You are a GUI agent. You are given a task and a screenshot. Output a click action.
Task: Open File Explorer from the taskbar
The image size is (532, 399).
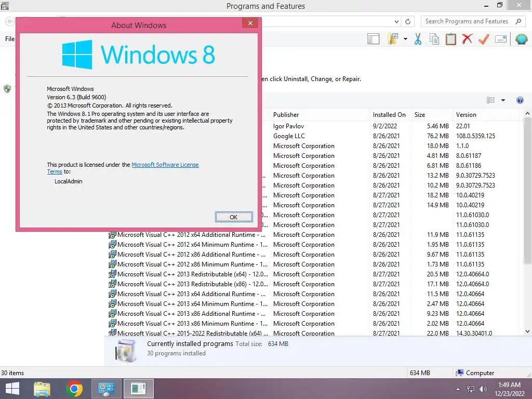coord(42,389)
